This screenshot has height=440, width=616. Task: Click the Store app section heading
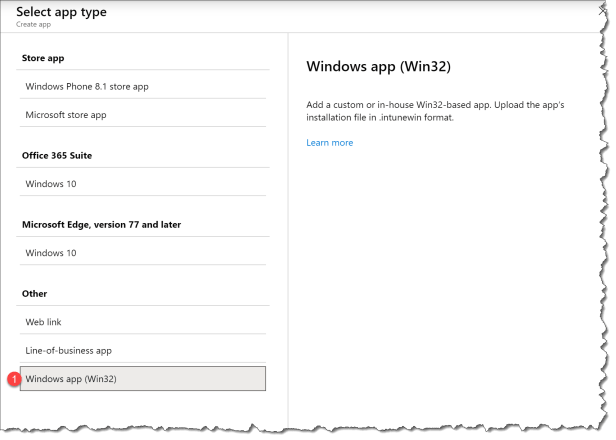[43, 58]
